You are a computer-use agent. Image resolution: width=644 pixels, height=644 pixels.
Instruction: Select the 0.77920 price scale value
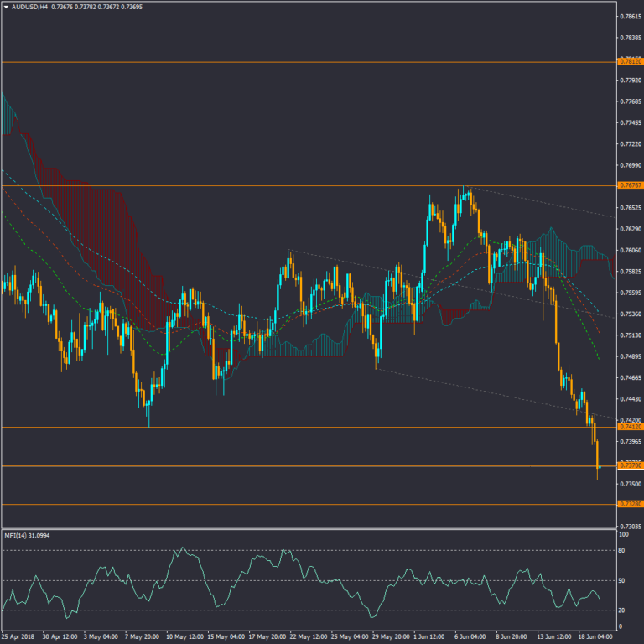(631, 80)
